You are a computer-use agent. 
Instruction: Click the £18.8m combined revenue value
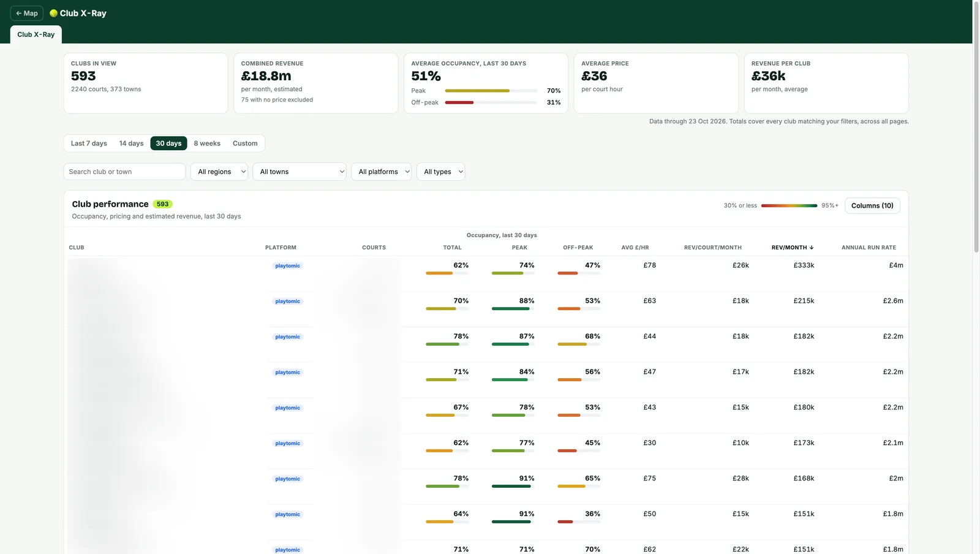click(x=266, y=76)
